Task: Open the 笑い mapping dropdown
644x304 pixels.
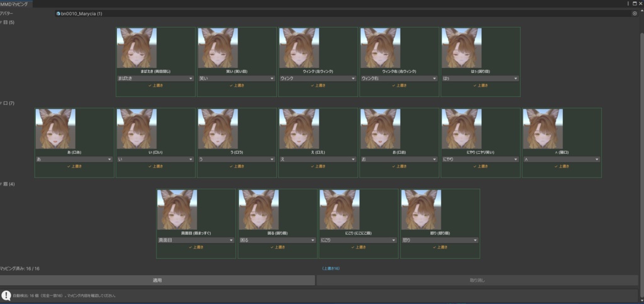Action: pyautogui.click(x=236, y=78)
